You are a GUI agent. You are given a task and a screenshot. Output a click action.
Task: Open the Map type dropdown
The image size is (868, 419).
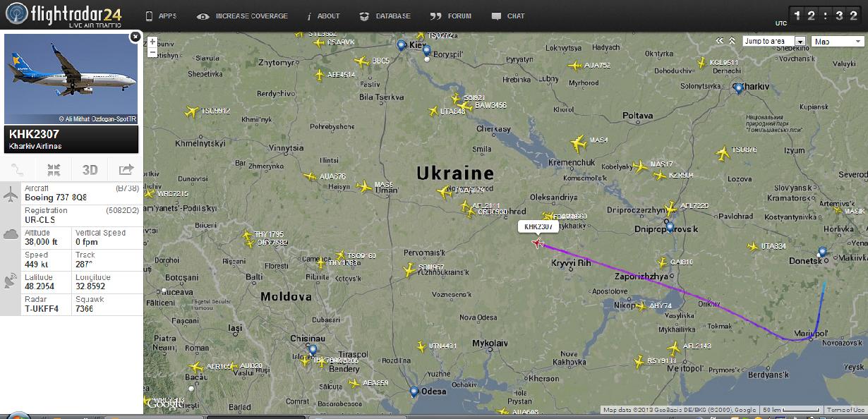point(837,42)
